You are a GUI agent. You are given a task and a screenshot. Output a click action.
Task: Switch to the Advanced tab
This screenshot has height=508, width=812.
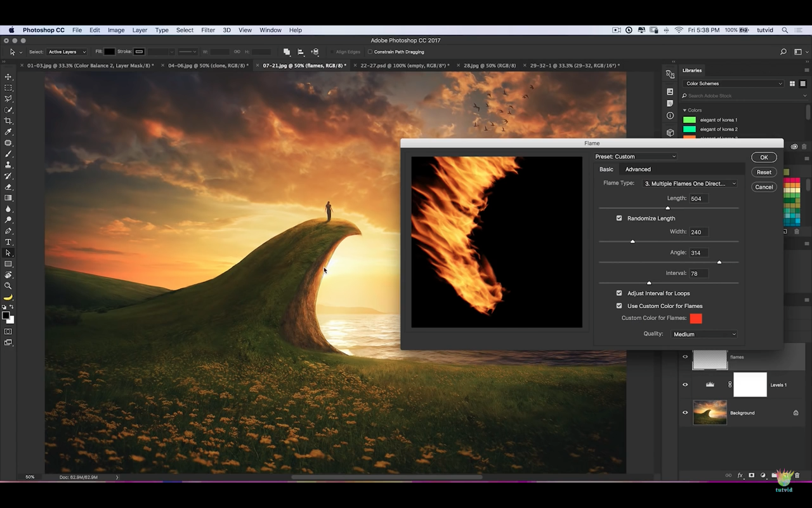638,170
